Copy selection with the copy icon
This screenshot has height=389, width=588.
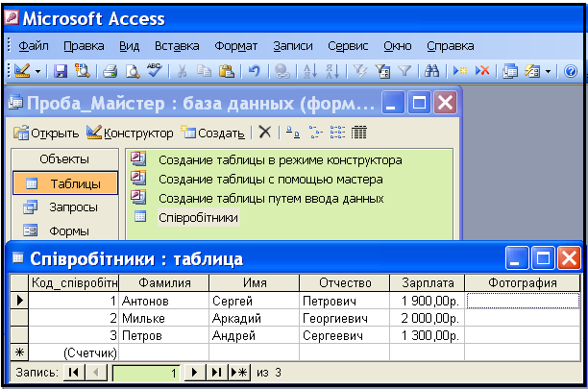pos(205,70)
